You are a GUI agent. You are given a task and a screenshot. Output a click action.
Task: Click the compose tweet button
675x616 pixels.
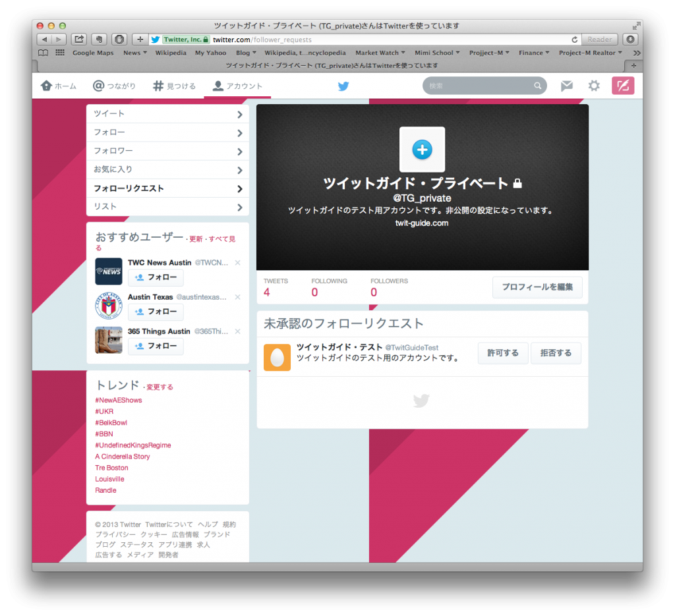tap(623, 86)
